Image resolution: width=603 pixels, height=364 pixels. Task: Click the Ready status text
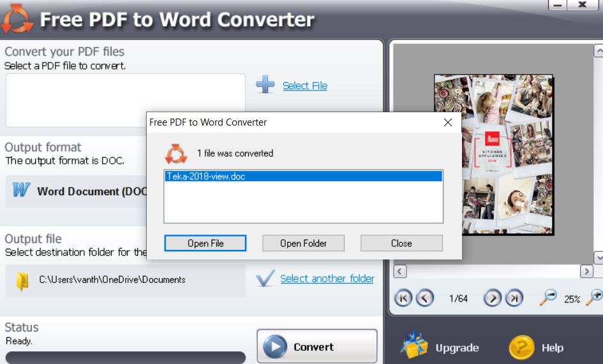pos(19,341)
